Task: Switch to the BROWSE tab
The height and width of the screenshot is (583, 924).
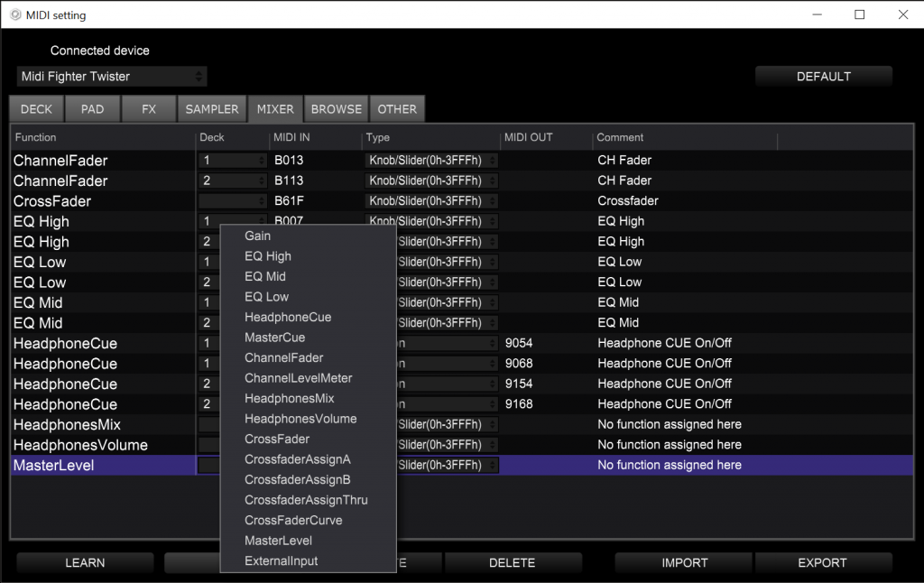Action: (x=336, y=108)
